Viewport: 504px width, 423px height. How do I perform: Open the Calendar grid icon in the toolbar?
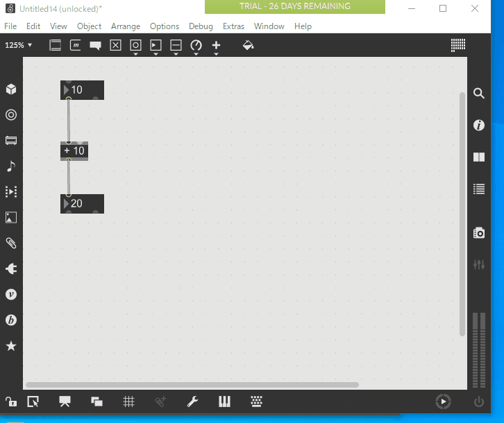tap(458, 45)
